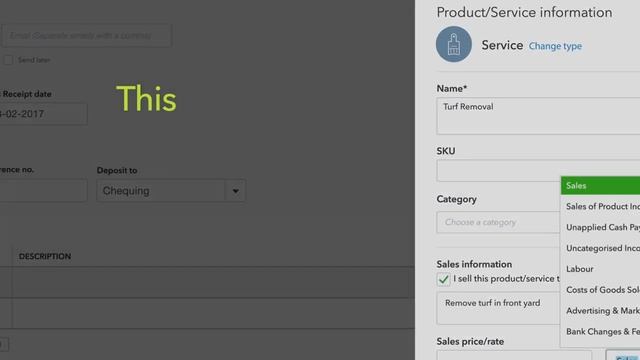This screenshot has width=640, height=360.
Task: Toggle the Send later checkbox
Action: [x=8, y=60]
